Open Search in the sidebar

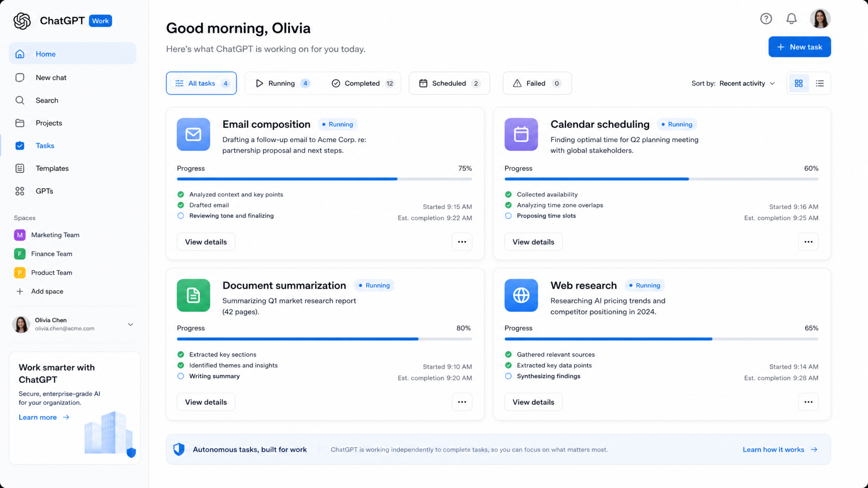[72, 100]
